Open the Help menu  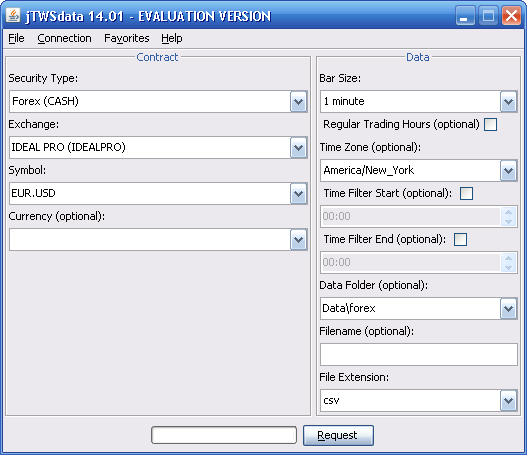click(172, 38)
